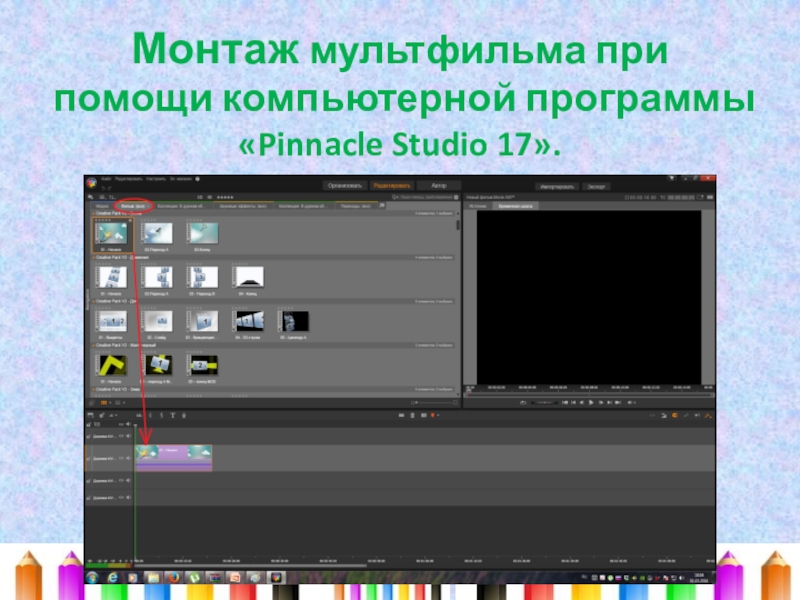Adjust the library thumbnail zoom slider
Screen dimensions: 800x600
pos(434,403)
